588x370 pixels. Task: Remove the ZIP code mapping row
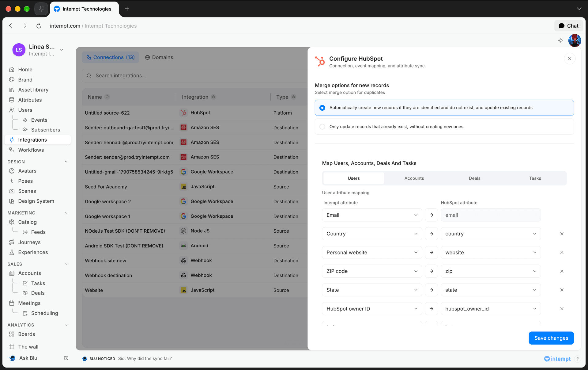(562, 271)
